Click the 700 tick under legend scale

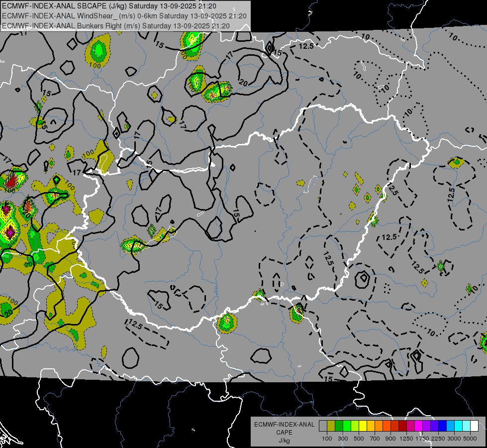coord(375,439)
